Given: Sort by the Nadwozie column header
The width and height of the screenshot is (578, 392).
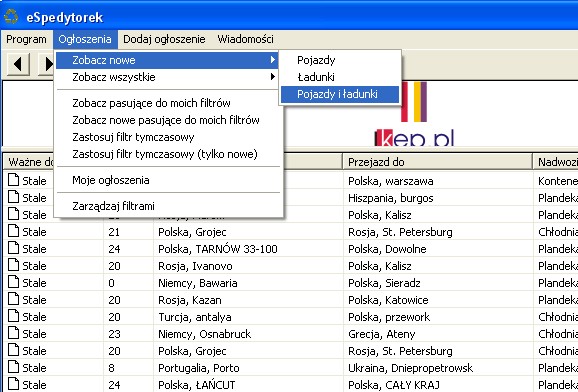Looking at the screenshot, I should tap(556, 162).
